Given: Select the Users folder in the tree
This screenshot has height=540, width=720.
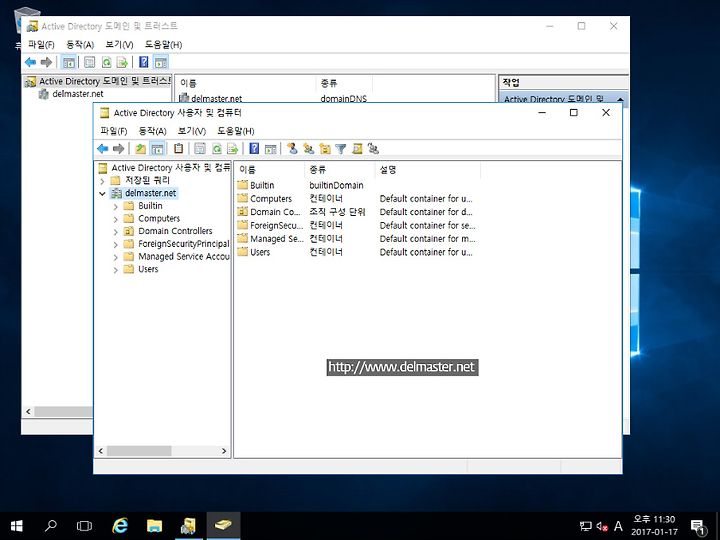Looking at the screenshot, I should pos(148,269).
